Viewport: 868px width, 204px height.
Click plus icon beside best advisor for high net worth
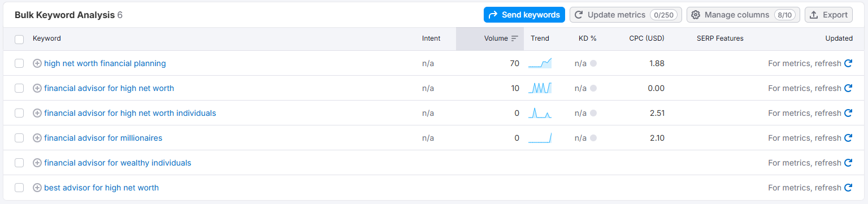tap(37, 188)
